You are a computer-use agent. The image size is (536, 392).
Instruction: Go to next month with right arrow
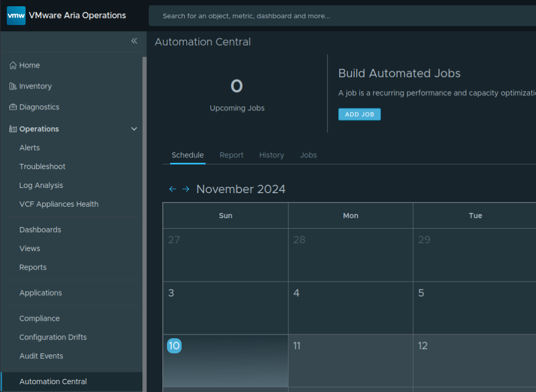click(x=186, y=189)
